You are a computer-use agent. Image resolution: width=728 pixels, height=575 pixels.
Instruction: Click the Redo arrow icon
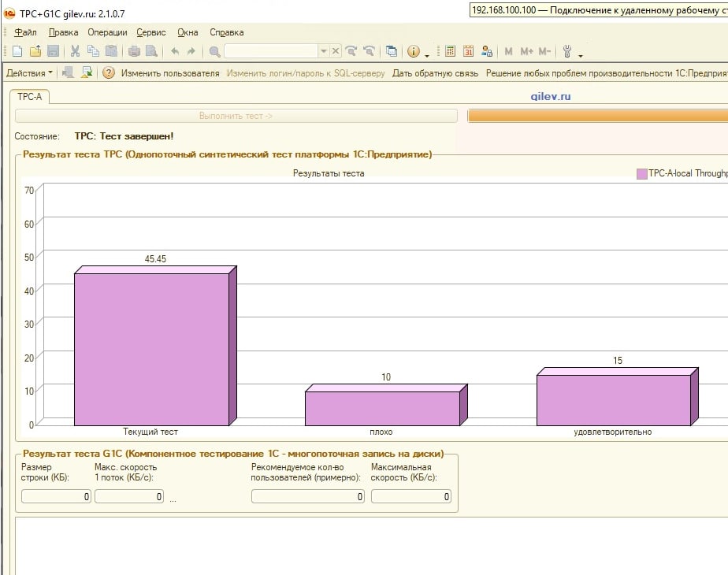191,51
